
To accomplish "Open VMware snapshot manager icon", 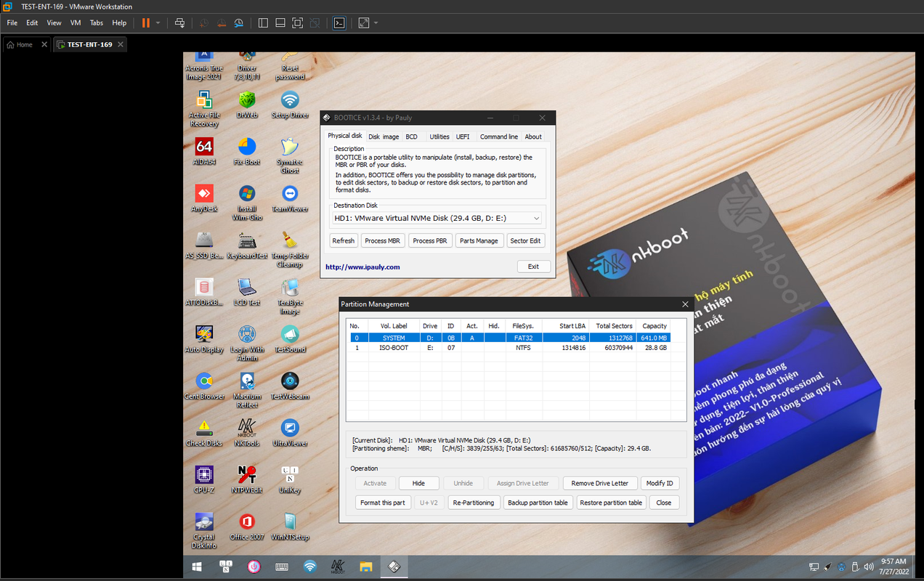I will (239, 23).
